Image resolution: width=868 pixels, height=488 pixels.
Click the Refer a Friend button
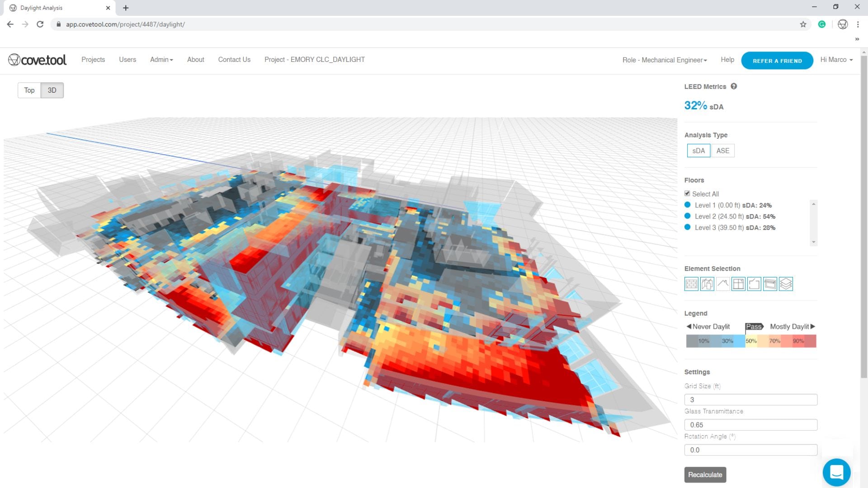[x=777, y=61]
